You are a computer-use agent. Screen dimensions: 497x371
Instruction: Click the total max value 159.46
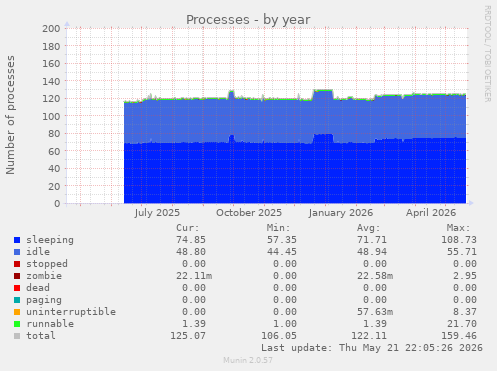coord(459,336)
